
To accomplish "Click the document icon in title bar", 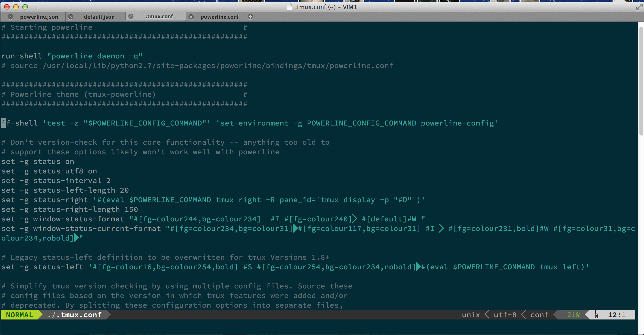I will (x=289, y=7).
